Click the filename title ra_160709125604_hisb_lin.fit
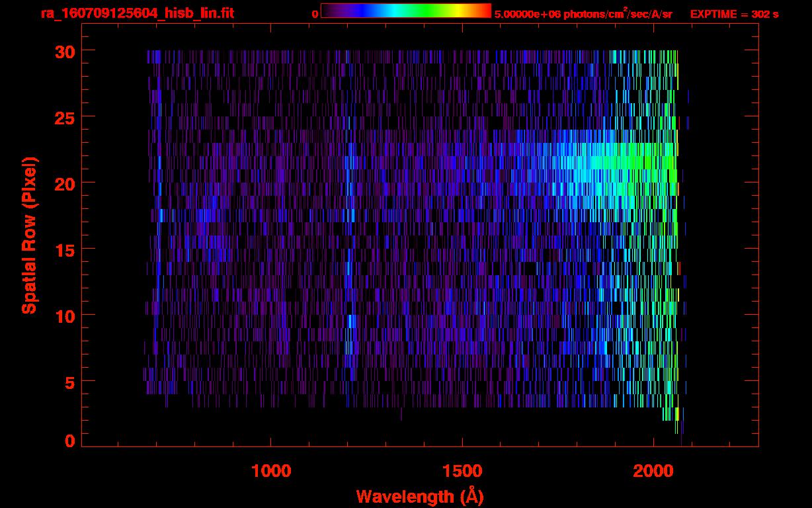This screenshot has width=812, height=508. (137, 13)
